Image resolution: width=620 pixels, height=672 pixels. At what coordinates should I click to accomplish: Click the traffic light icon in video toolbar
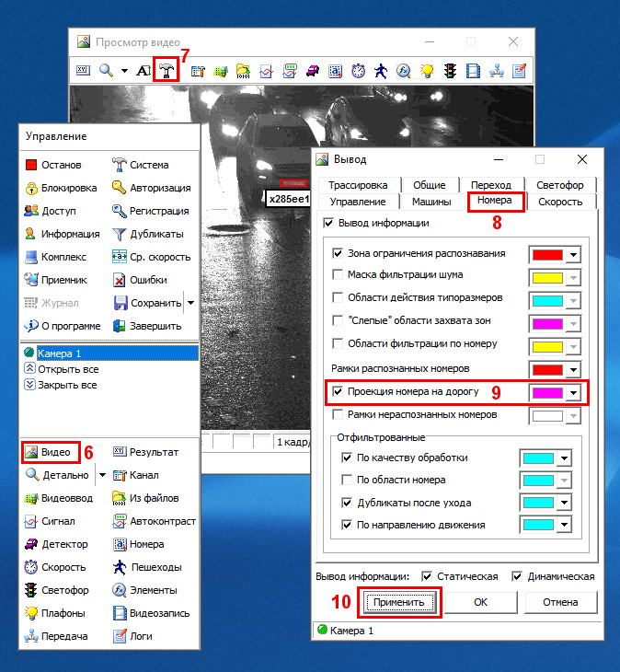451,71
